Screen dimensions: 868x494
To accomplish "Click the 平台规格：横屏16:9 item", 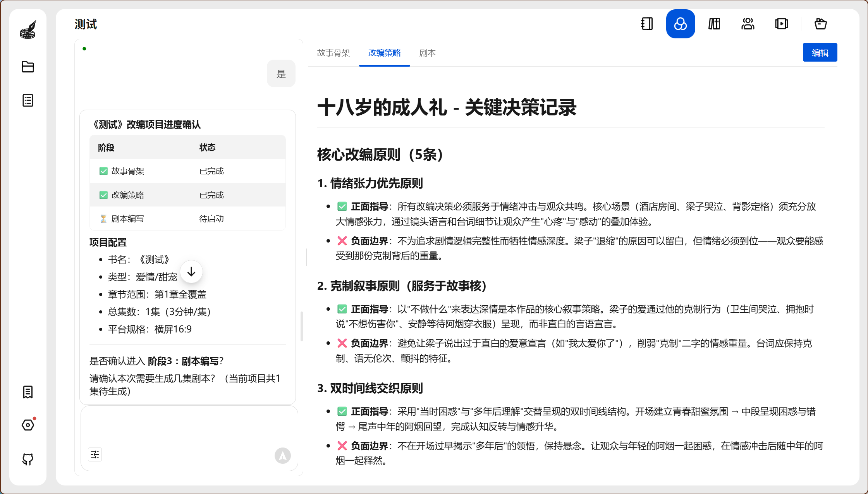I will [150, 329].
